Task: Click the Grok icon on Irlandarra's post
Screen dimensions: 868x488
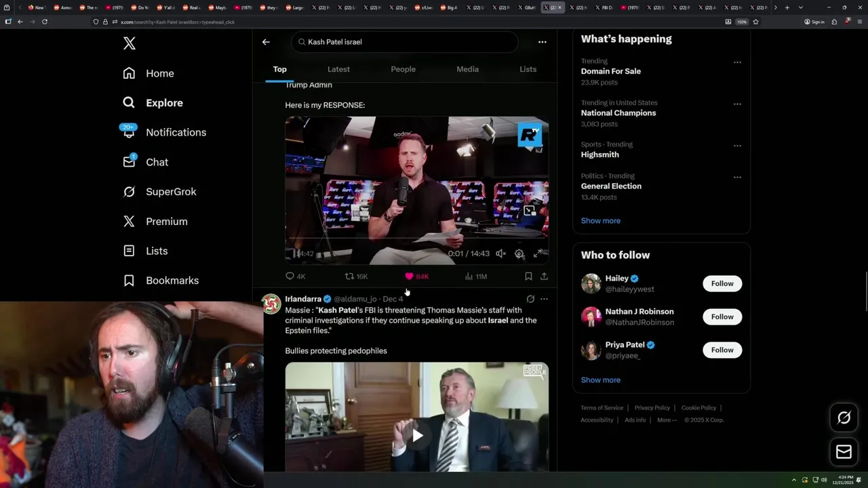Action: (530, 299)
